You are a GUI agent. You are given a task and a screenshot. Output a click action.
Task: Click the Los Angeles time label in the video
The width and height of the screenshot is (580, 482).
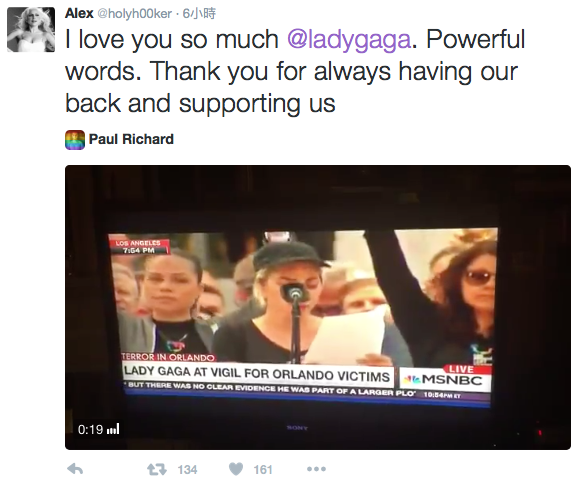pos(139,247)
